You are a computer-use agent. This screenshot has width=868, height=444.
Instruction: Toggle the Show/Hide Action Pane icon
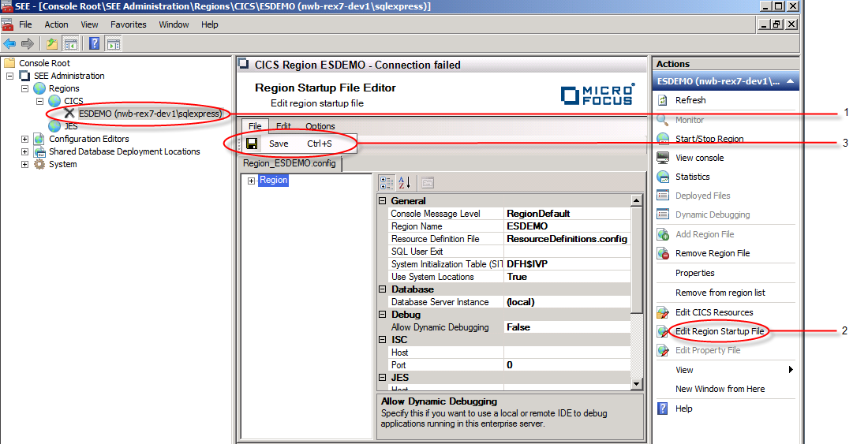coord(113,43)
